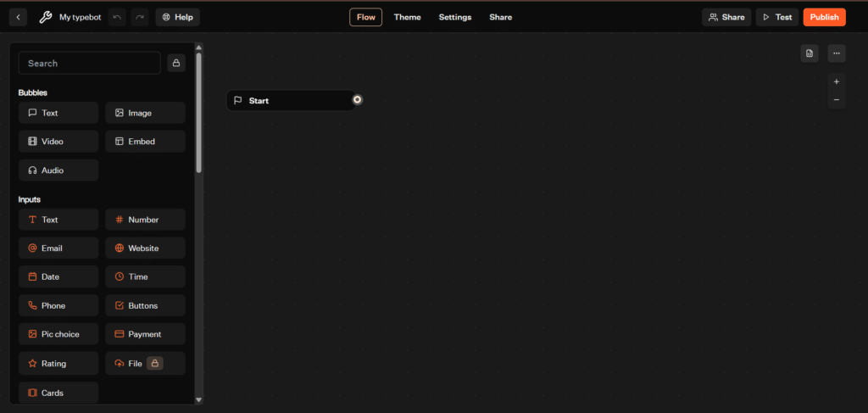Click the undo arrow icon
The height and width of the screenshot is (413, 868).
pyautogui.click(x=117, y=17)
